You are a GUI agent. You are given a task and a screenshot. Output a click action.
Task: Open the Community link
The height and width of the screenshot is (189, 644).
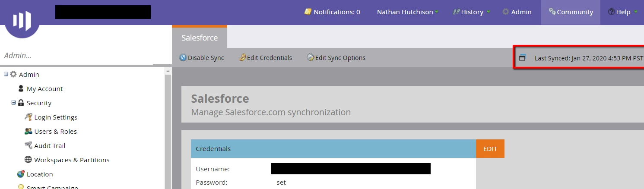(571, 12)
